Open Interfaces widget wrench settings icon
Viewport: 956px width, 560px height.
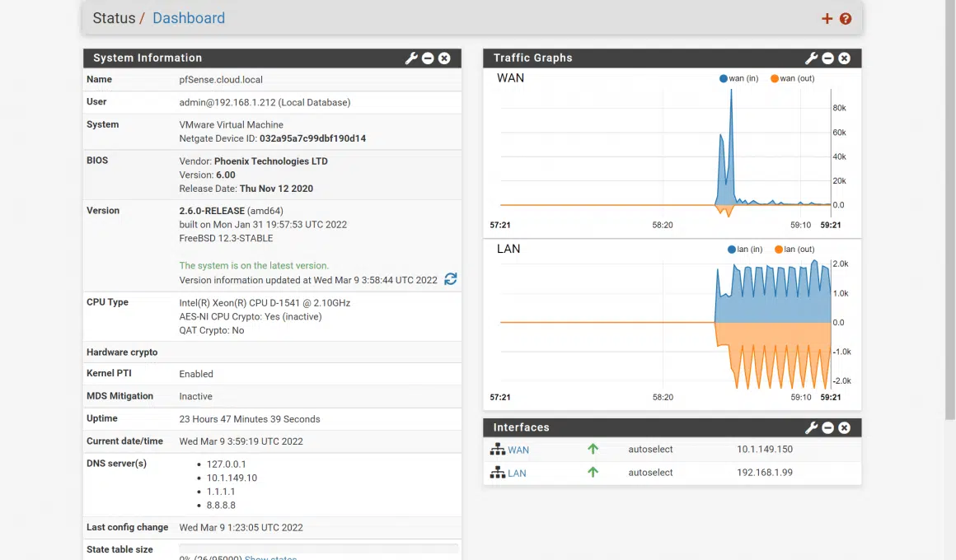pyautogui.click(x=811, y=428)
